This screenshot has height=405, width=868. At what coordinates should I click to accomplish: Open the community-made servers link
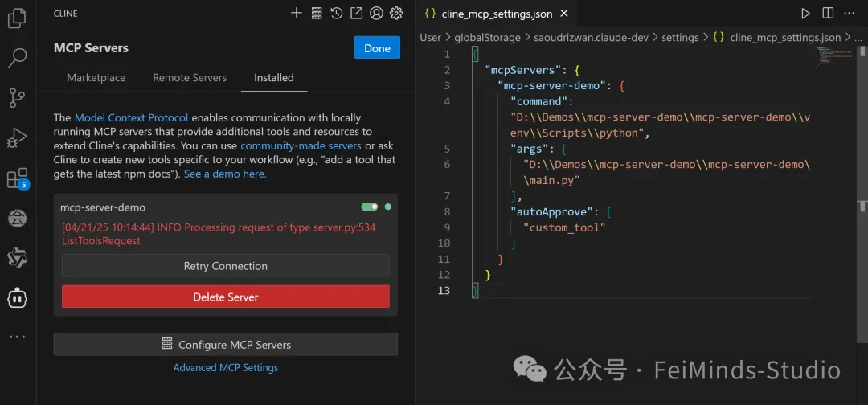coord(301,146)
